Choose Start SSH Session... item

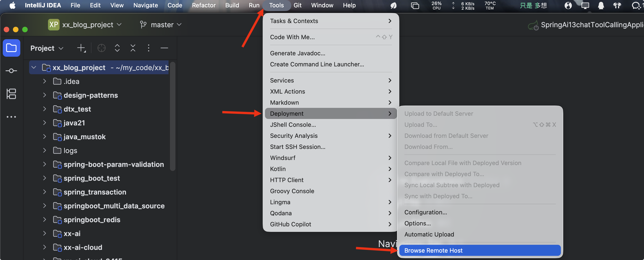point(331,147)
